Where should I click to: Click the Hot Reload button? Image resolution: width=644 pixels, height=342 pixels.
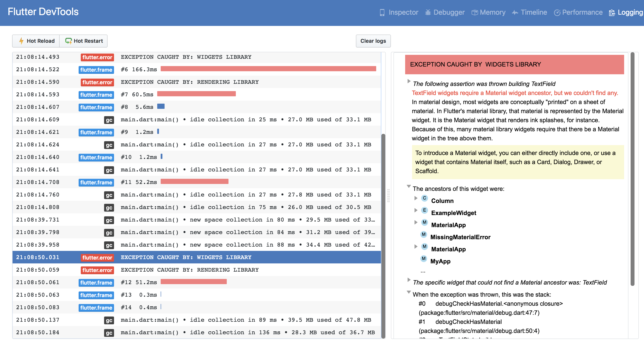[x=36, y=41]
